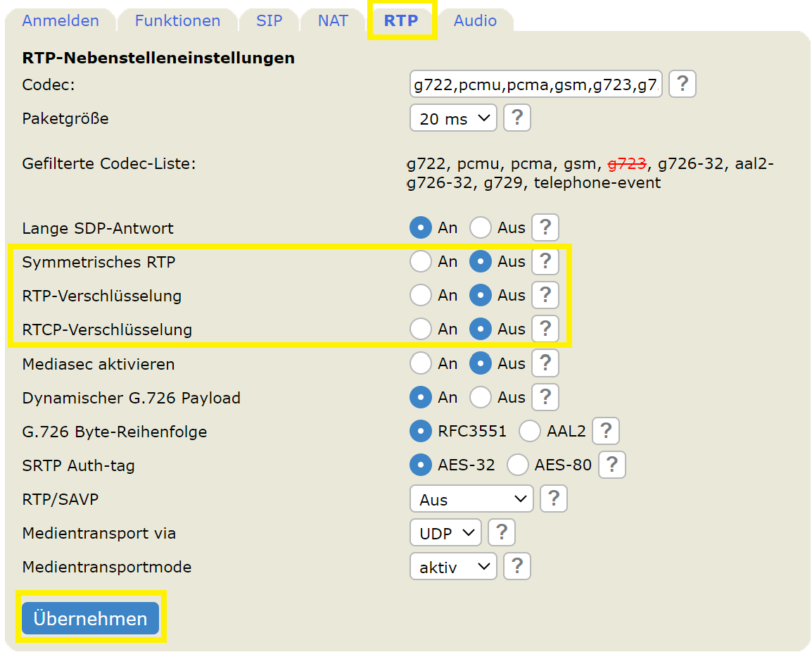Enable RTCP-Verschlüsselung An option
812x652 pixels.
point(421,329)
